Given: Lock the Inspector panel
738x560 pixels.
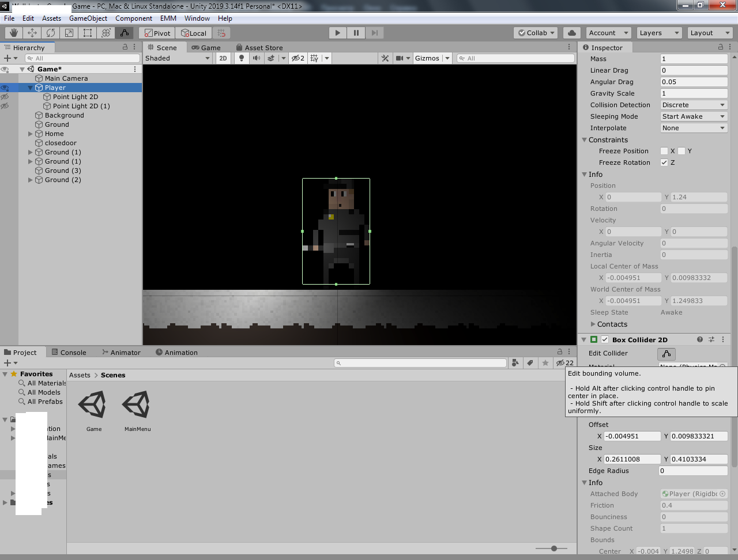Looking at the screenshot, I should point(721,47).
